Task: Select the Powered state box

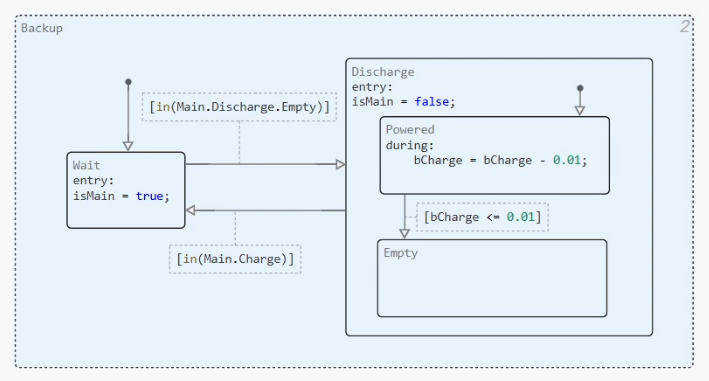Action: click(495, 155)
